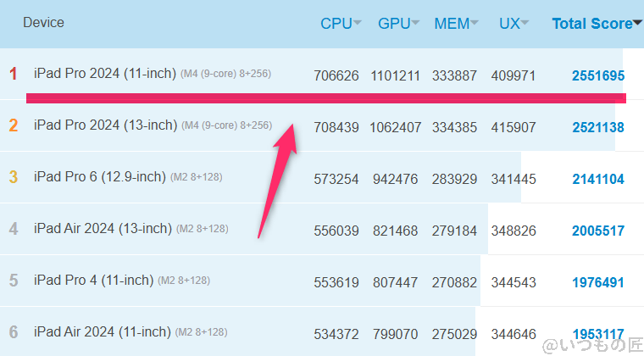The height and width of the screenshot is (356, 644).
Task: Select UX score 341445
Action: pyautogui.click(x=514, y=179)
